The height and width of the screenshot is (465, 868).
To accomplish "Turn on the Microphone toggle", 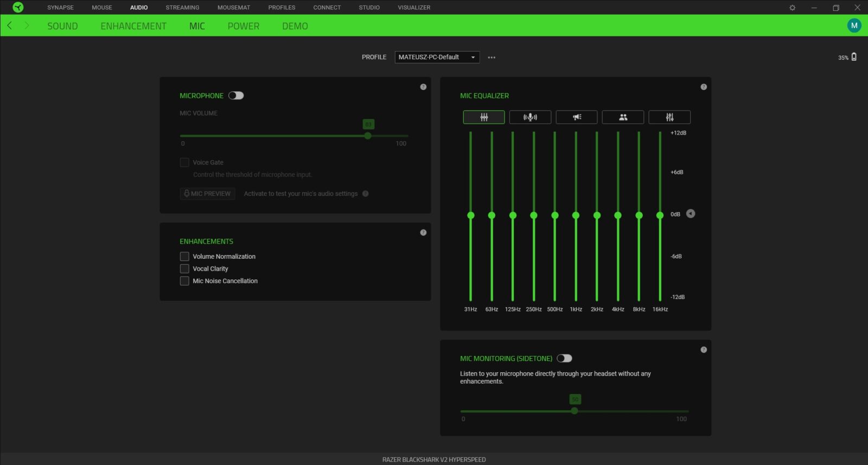I will point(236,95).
